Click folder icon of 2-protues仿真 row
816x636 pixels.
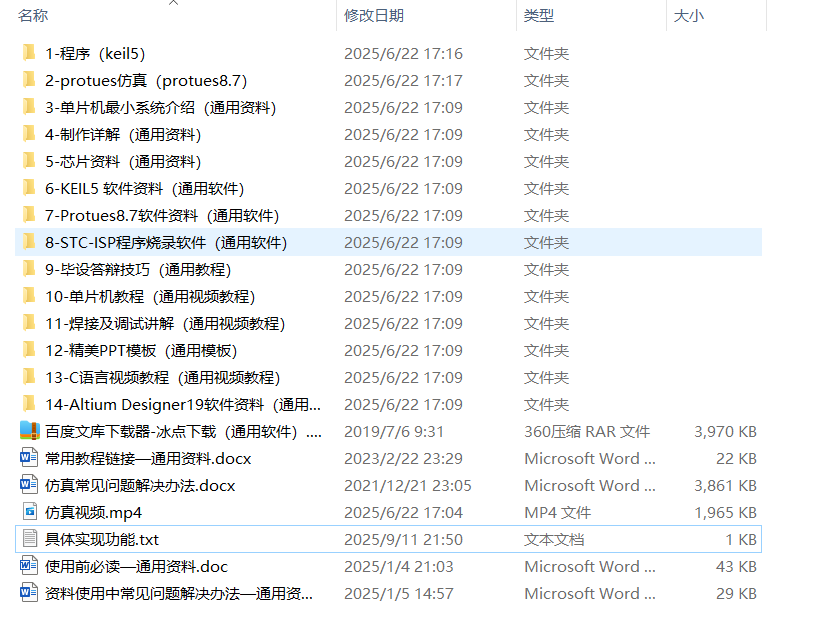pos(29,80)
